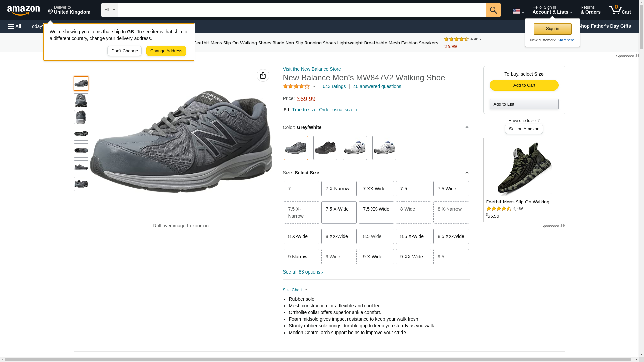Click the share icon on product image
The height and width of the screenshot is (362, 644).
point(263,75)
